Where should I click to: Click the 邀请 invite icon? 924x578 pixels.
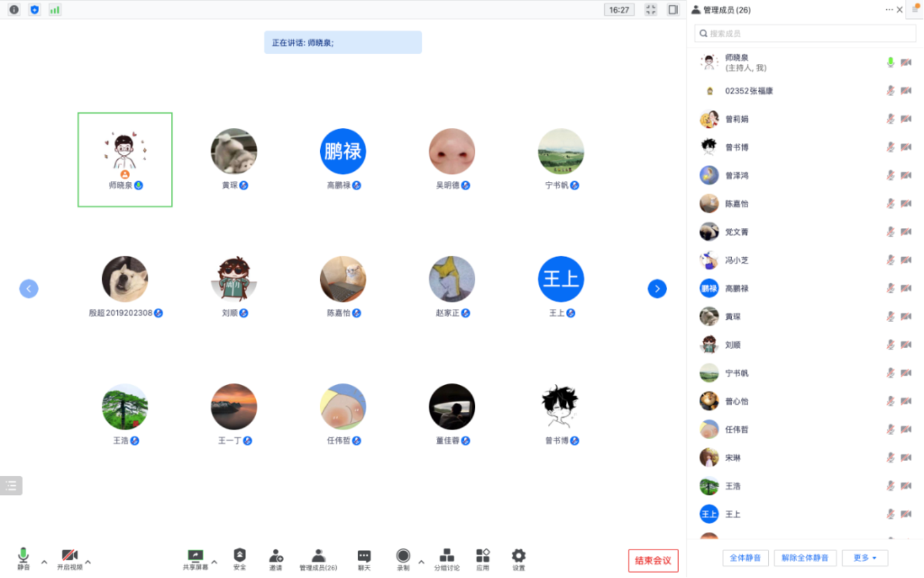[276, 556]
